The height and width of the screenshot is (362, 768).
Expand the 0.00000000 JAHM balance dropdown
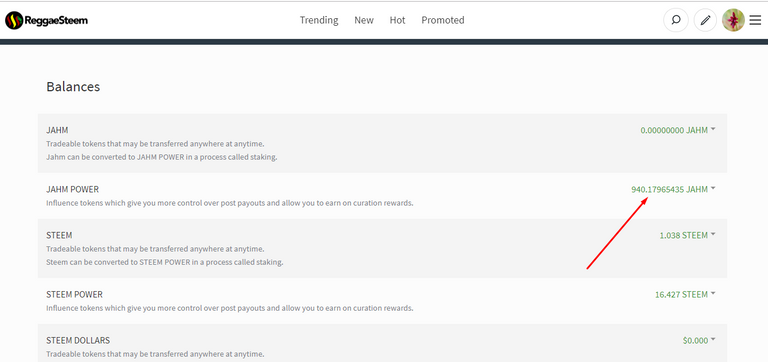pos(678,130)
